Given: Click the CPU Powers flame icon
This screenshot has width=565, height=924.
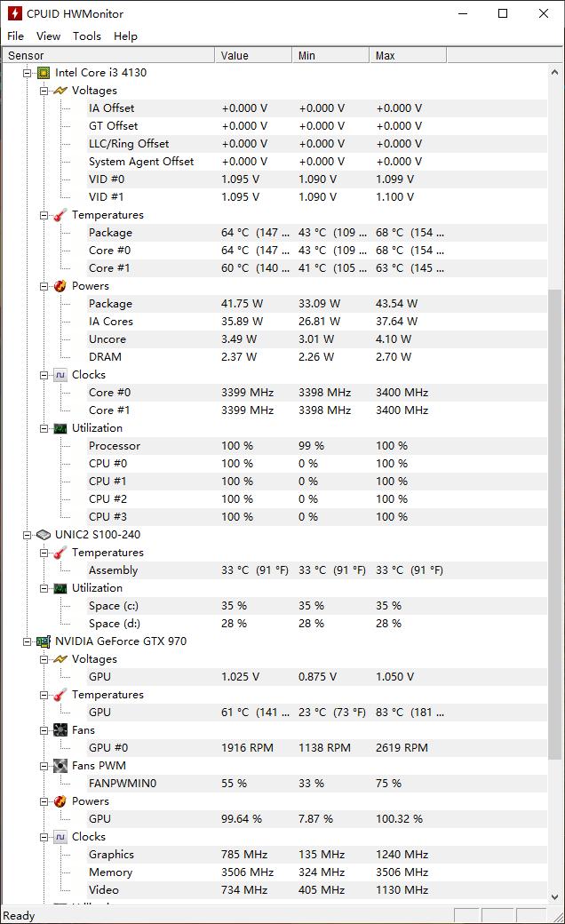Looking at the screenshot, I should [60, 286].
